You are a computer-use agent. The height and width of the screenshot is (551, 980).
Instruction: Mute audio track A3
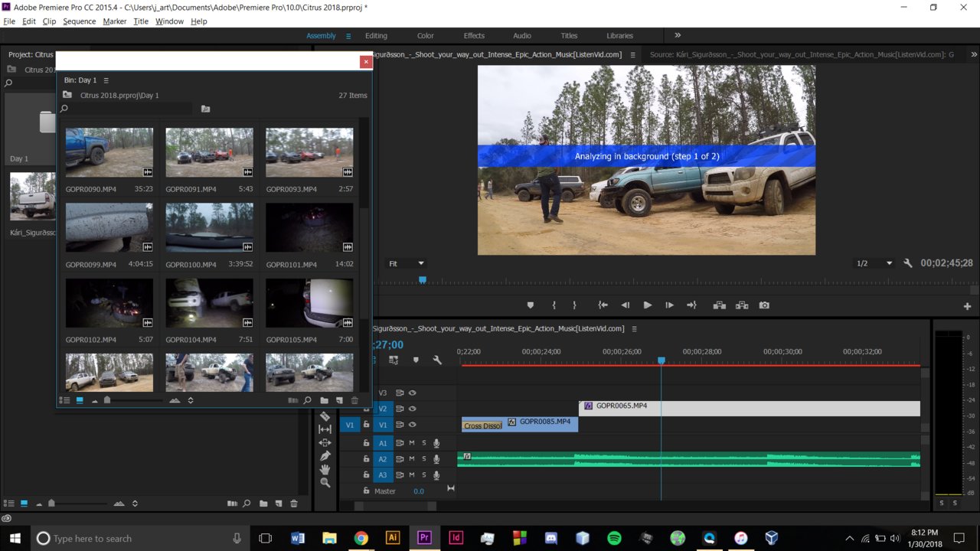[x=411, y=475]
